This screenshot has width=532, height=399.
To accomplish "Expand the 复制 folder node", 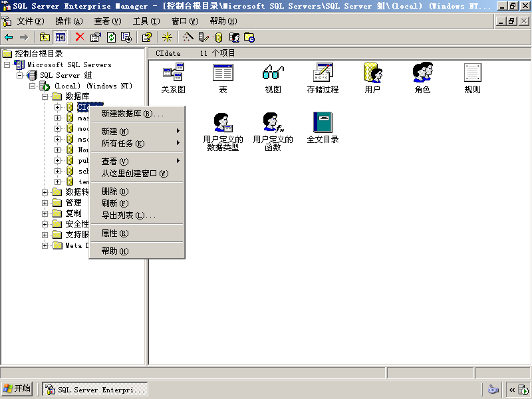I will (x=45, y=213).
